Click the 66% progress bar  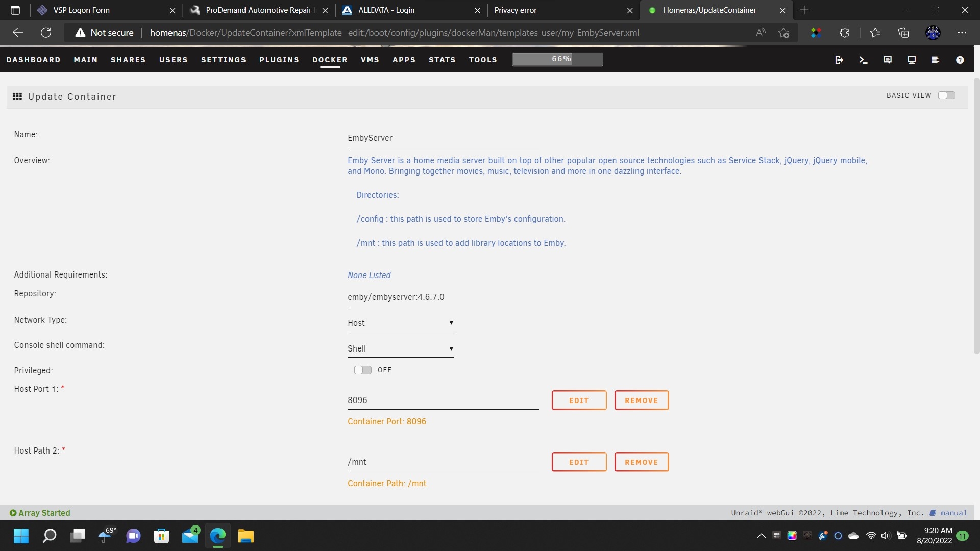(x=557, y=59)
